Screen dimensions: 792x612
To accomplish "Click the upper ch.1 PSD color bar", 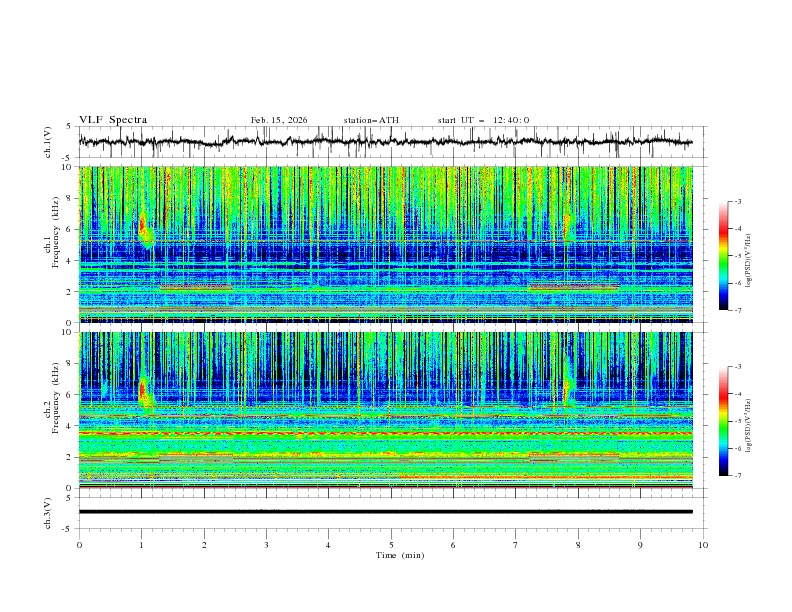I will click(723, 256).
